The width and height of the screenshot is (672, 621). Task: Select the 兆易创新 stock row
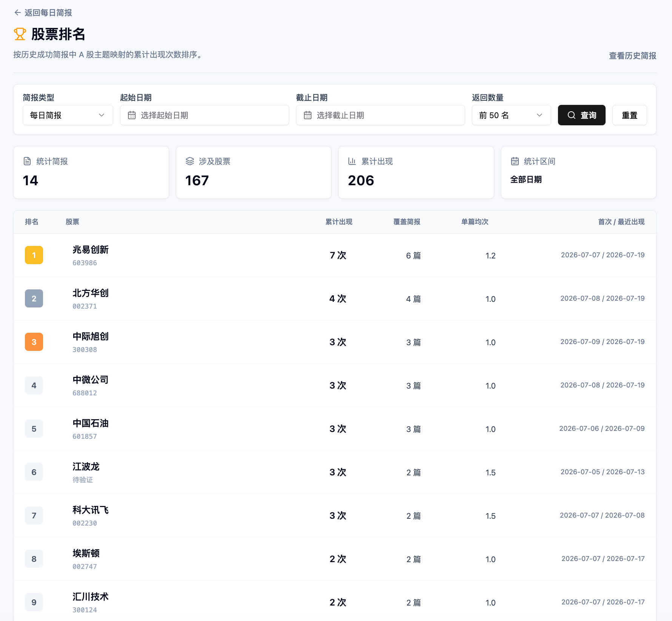(335, 255)
